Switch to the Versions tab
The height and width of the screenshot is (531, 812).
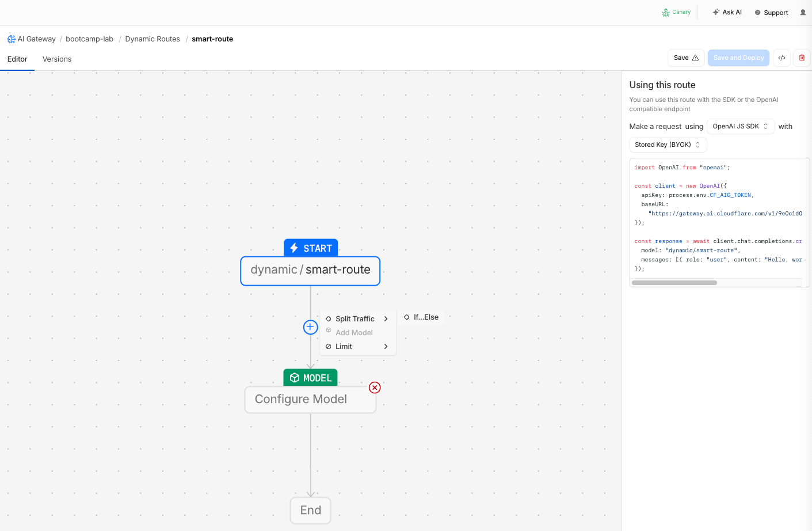(57, 59)
